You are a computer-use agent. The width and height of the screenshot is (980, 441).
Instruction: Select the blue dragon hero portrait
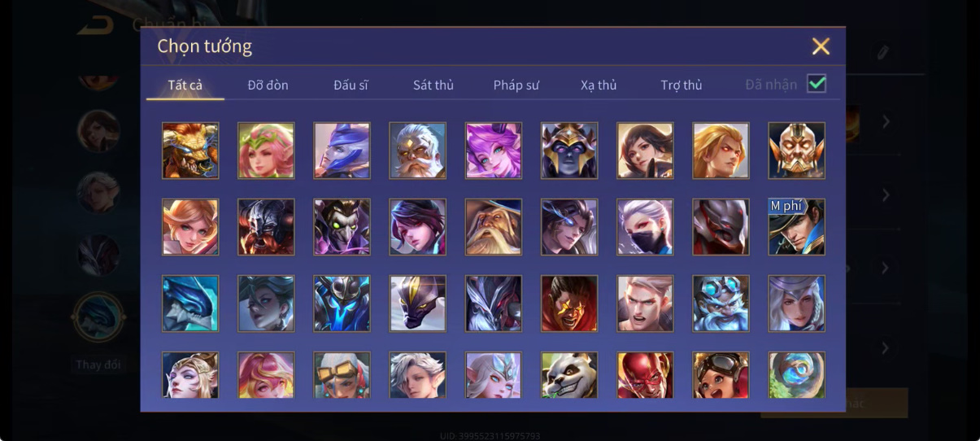(190, 303)
